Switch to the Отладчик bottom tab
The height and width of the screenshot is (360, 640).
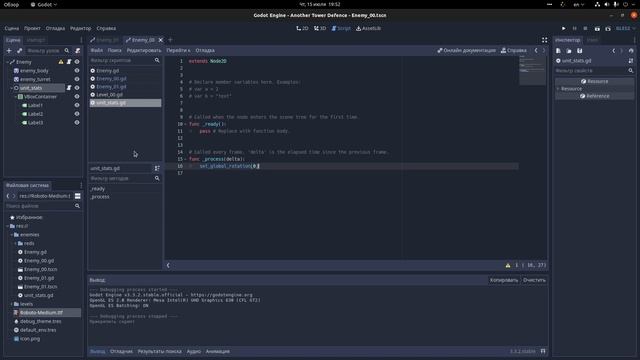point(121,351)
